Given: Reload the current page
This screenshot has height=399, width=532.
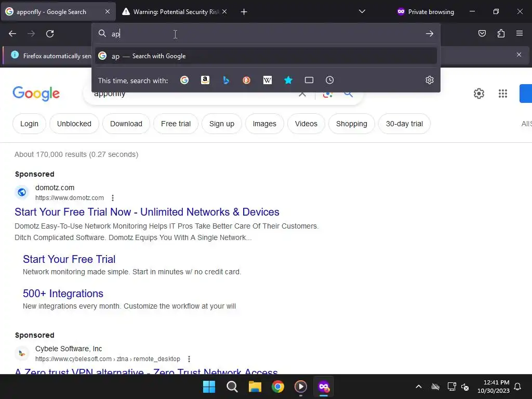Looking at the screenshot, I should pyautogui.click(x=50, y=34).
